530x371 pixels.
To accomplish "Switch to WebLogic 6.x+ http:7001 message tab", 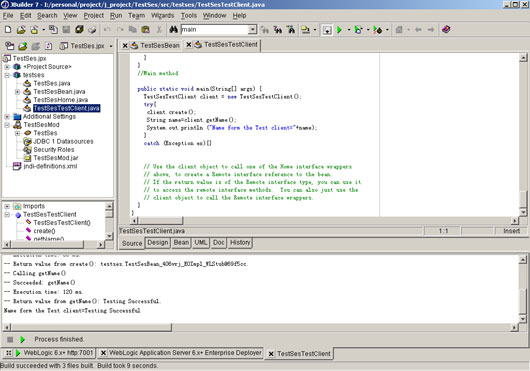I will [49, 353].
